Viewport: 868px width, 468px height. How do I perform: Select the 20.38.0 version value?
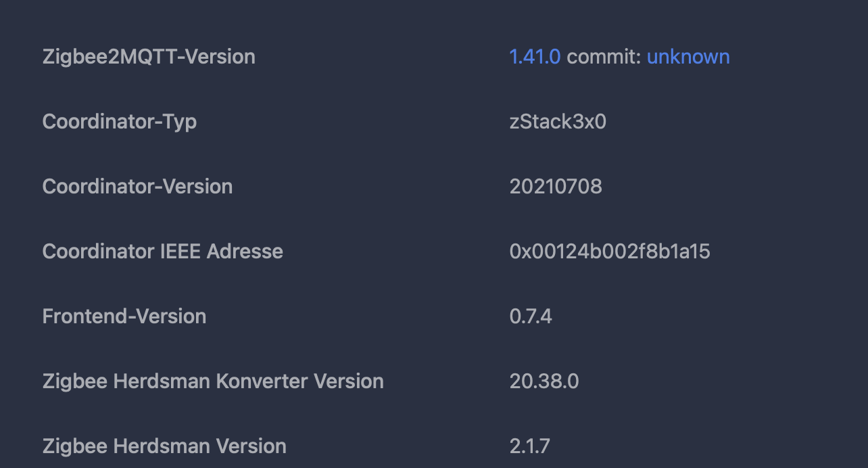coord(544,381)
